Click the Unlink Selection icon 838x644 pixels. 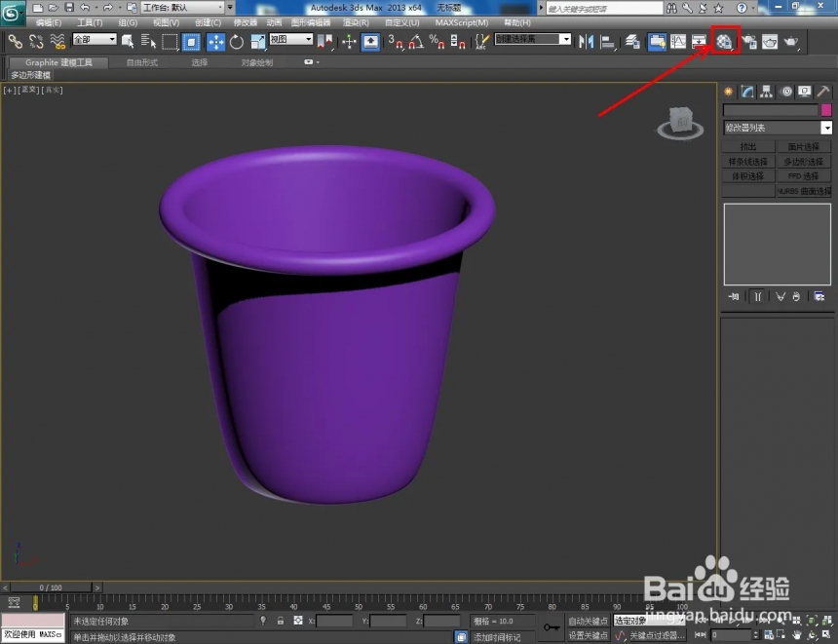tap(36, 41)
